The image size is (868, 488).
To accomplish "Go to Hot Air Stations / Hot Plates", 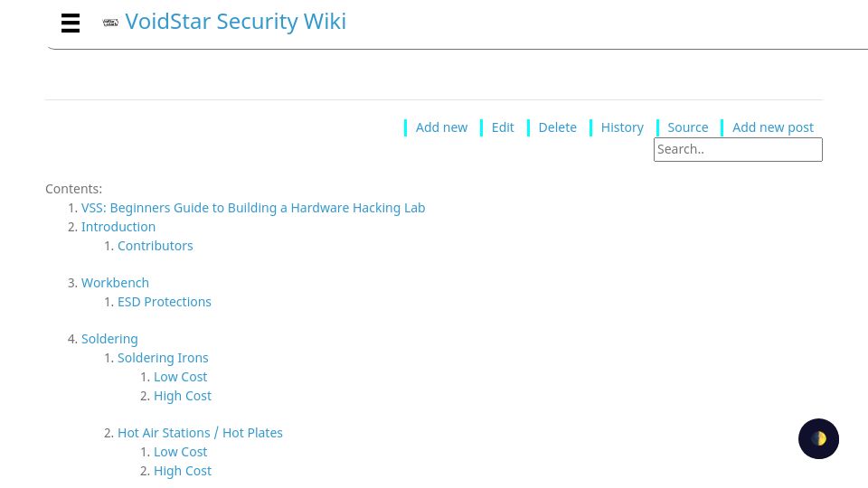I will (200, 433).
